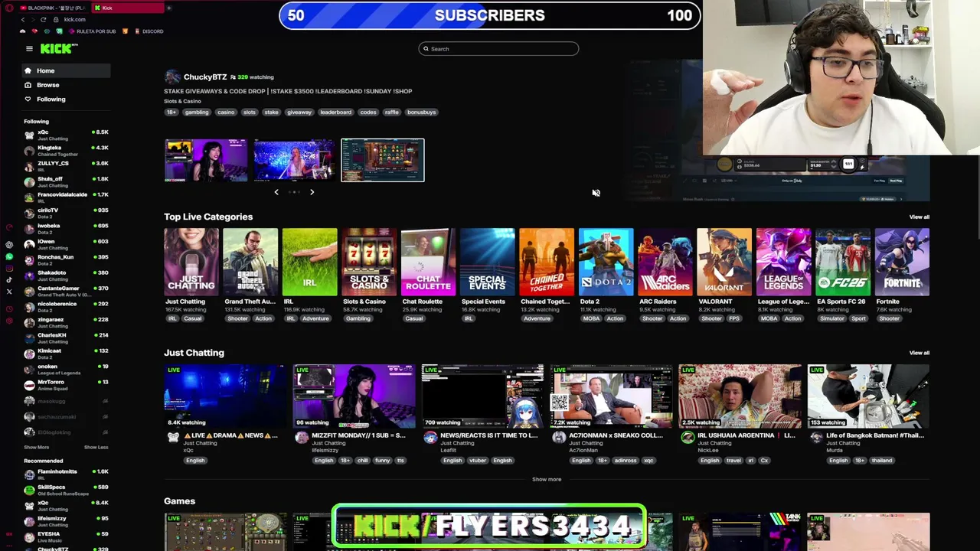Select Browse in the Kick sidebar
Image resolution: width=980 pixels, height=551 pixels.
(67, 85)
